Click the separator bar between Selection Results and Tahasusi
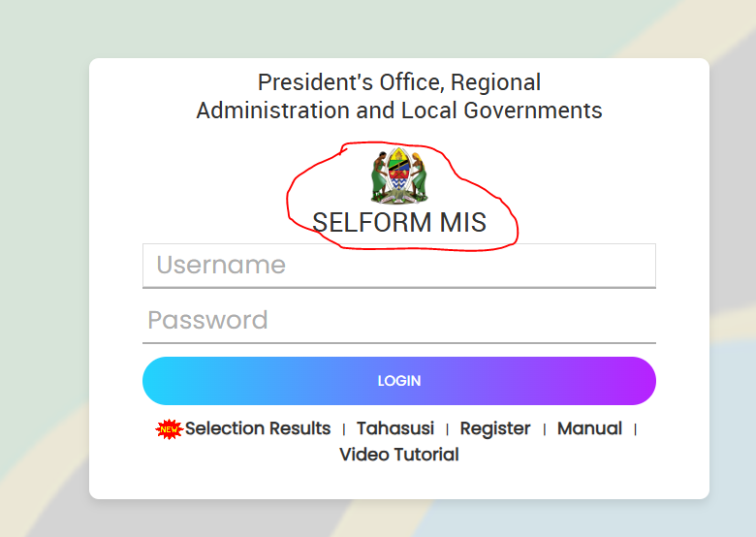The width and height of the screenshot is (756, 537). [344, 429]
